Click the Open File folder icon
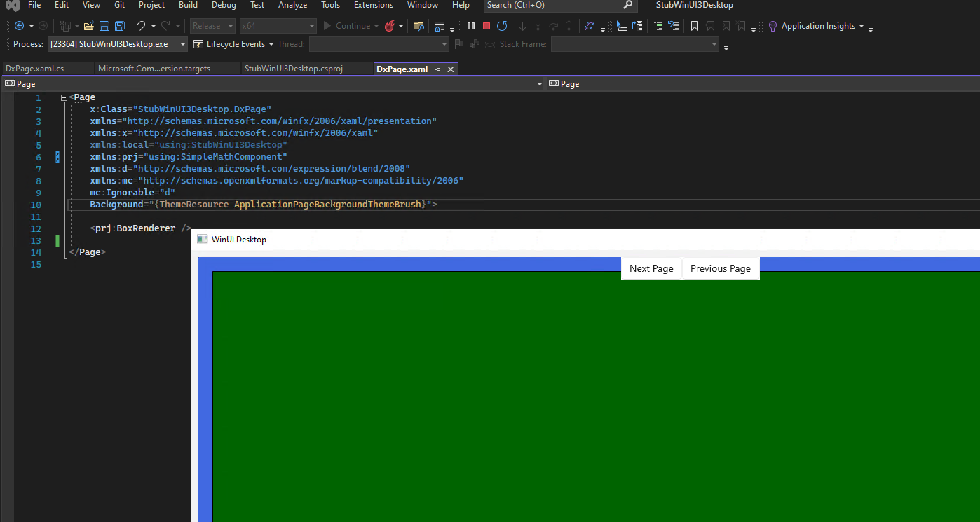 (89, 26)
